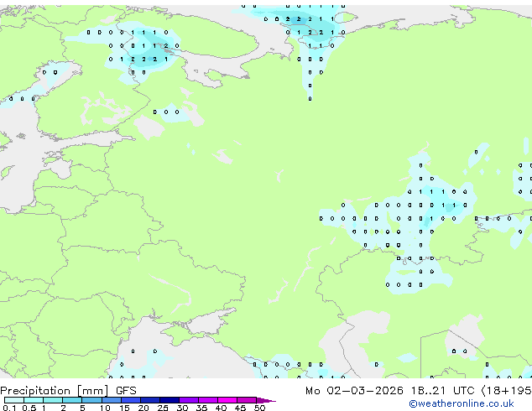Click the legend scale label '25'
Viewport: 532px width, 411px height.
(163, 408)
